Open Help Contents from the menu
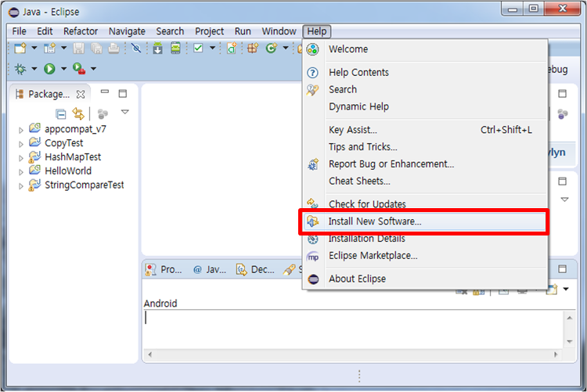The width and height of the screenshot is (587, 392). point(426,72)
